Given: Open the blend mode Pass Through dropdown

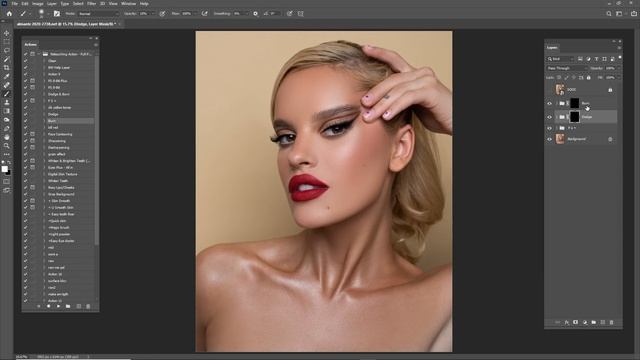Looking at the screenshot, I should pyautogui.click(x=567, y=68).
